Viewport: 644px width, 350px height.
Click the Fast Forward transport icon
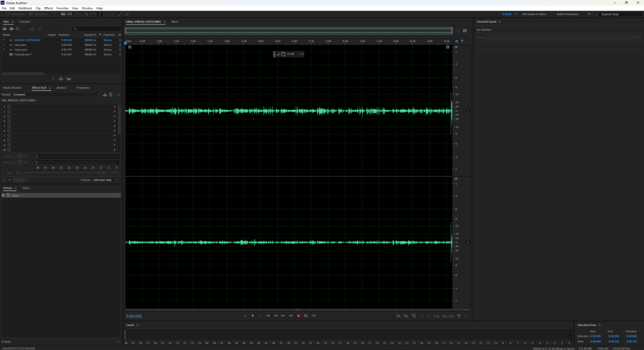point(283,315)
